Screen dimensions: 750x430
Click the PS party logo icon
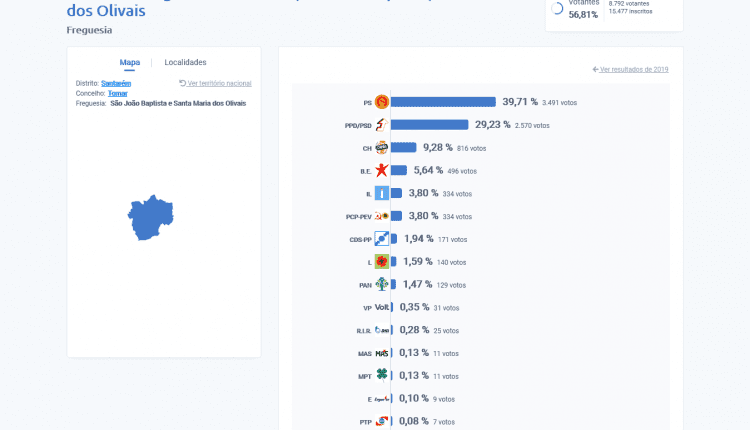click(x=381, y=102)
